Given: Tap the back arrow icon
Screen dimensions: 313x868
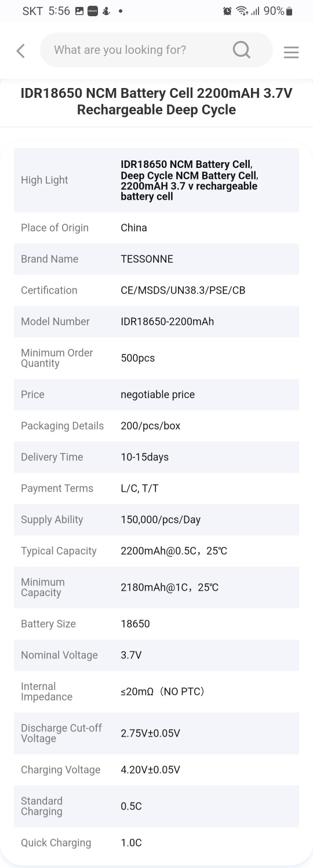Looking at the screenshot, I should (21, 51).
